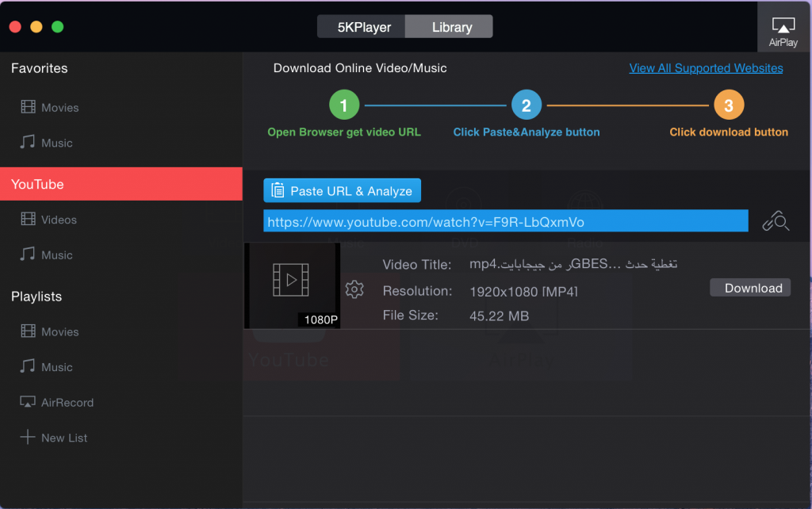Click the note icon for Favorites Music
The width and height of the screenshot is (812, 509).
(x=28, y=142)
